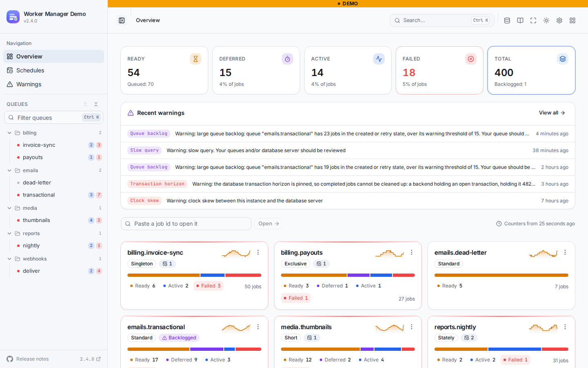Screen dimensions: 588x368
Task: Open the media.thumbnails card options menu
Action: pos(412,327)
